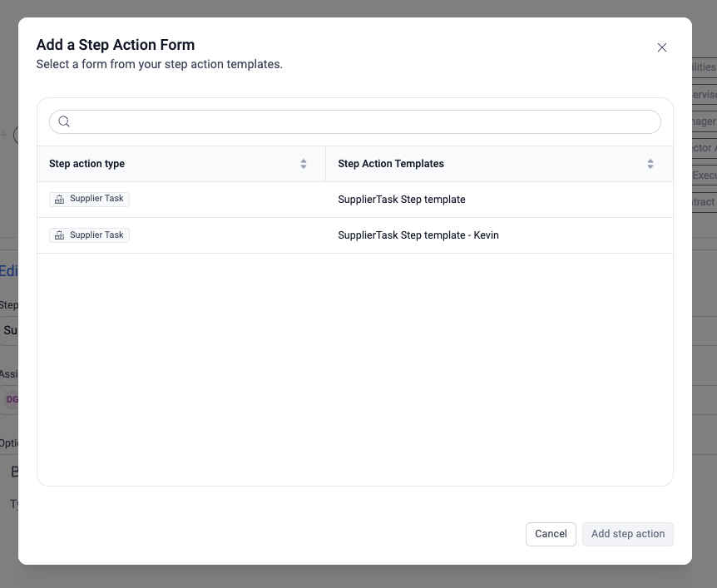Choose SupplierTask Step template - Kevin
The image size is (717, 588).
click(418, 235)
